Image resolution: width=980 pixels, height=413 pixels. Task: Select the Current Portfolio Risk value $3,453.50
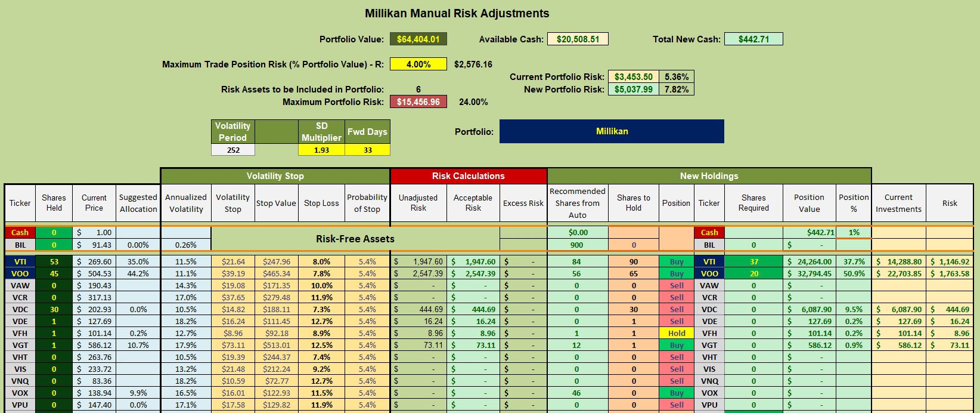633,77
